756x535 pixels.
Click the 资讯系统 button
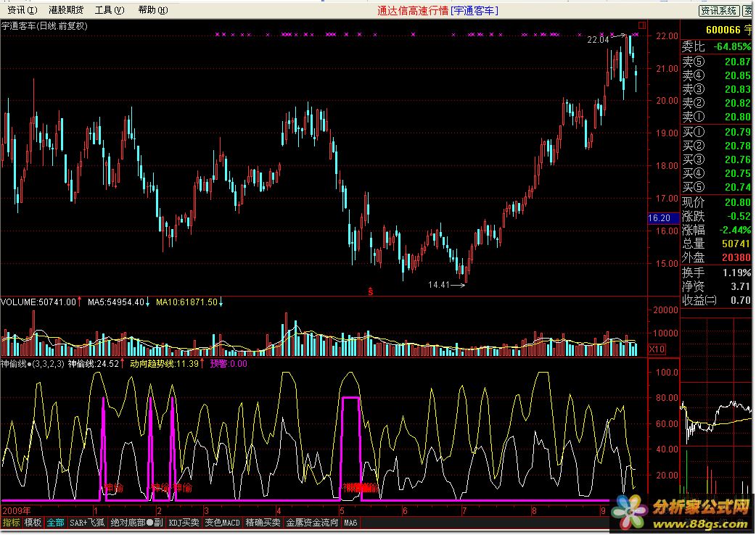719,11
